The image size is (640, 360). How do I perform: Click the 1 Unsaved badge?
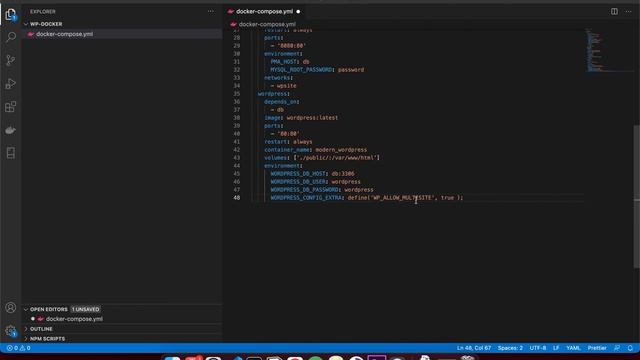(86, 309)
